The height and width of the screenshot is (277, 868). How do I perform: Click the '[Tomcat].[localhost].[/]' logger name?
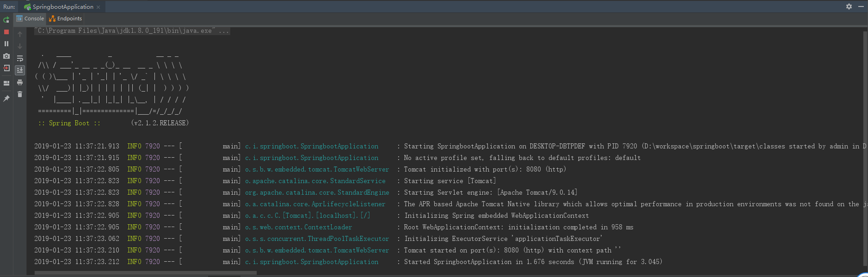(x=308, y=215)
